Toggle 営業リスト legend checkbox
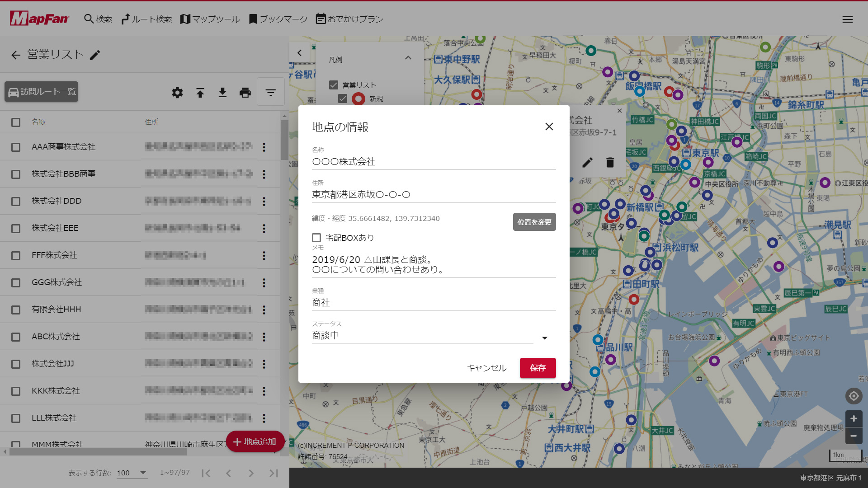 coord(334,85)
